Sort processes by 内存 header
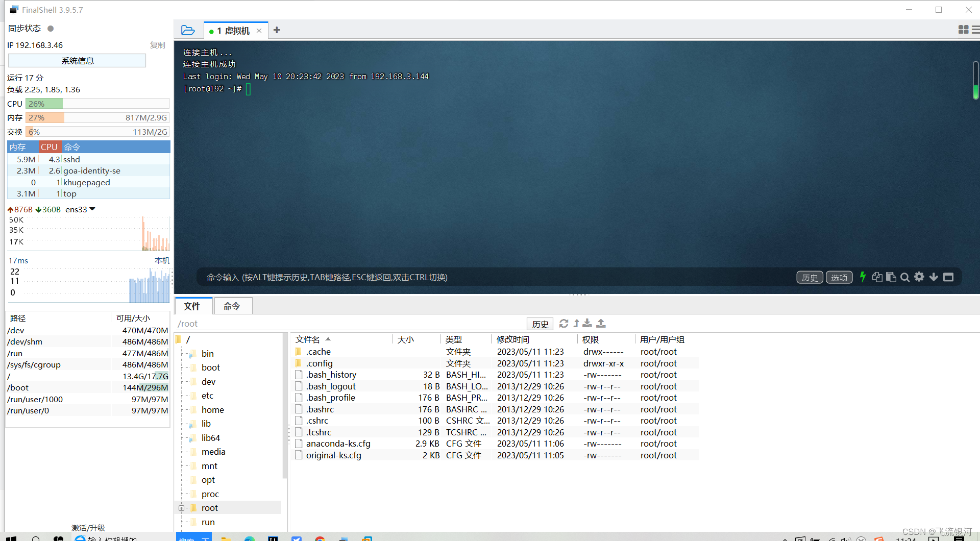Screen dimensions: 980x541 point(23,147)
